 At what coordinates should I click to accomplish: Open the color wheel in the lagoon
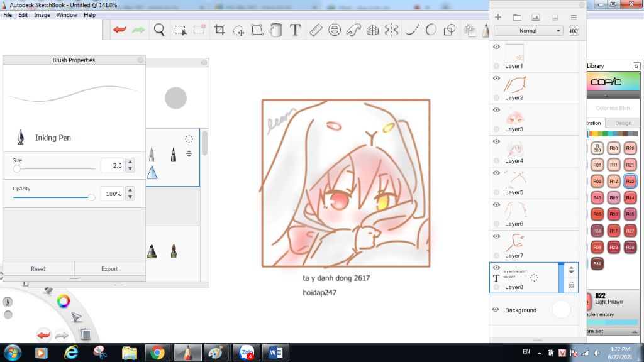pos(64,301)
